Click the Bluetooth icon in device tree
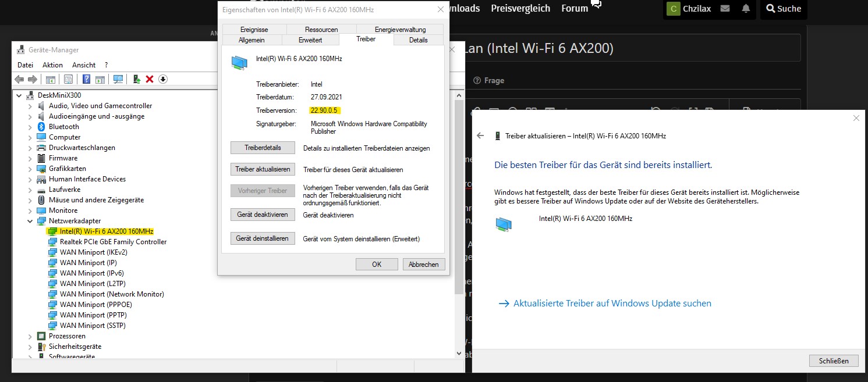The image size is (868, 382). [x=41, y=127]
